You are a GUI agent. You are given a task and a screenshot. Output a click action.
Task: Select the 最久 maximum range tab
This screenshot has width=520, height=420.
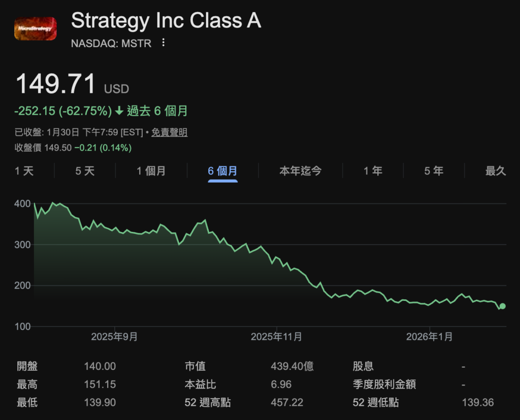click(496, 171)
